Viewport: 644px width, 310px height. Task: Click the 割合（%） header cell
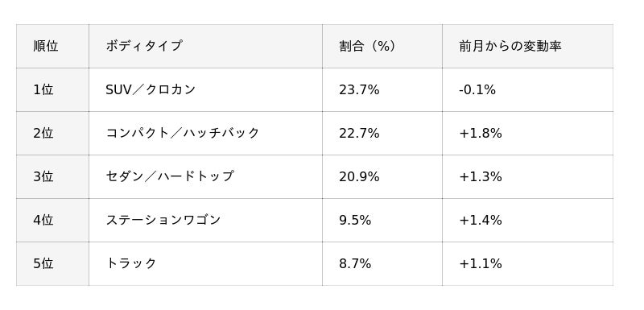pos(382,46)
